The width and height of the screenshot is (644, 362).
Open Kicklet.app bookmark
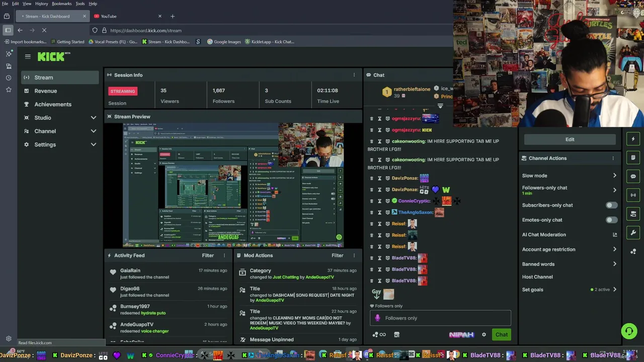click(x=269, y=42)
